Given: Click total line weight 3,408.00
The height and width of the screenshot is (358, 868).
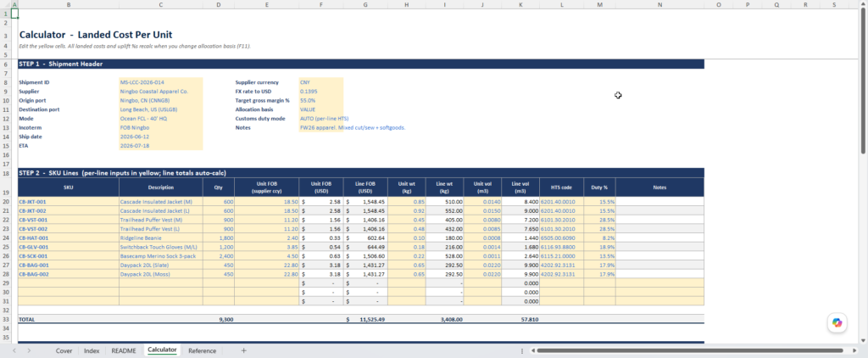Looking at the screenshot, I should coord(444,320).
